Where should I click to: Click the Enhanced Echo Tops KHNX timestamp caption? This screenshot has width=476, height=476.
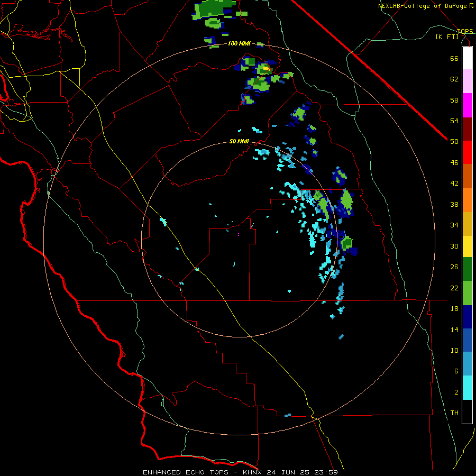pos(240,472)
